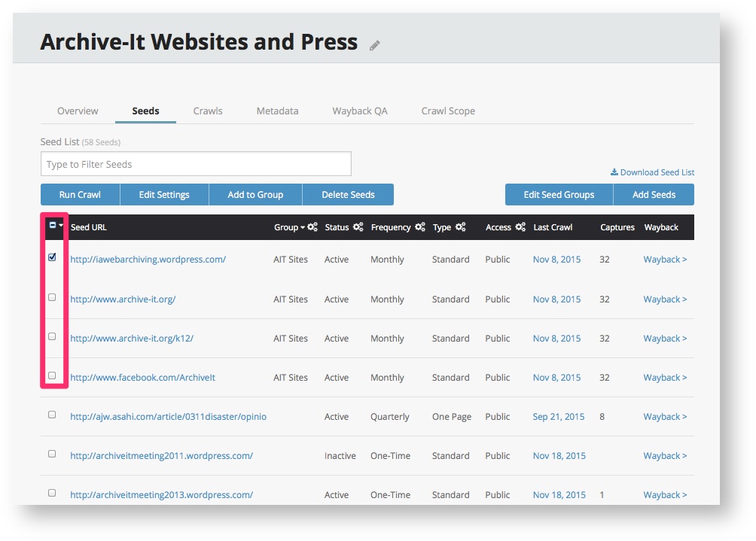Switch to the Crawls tab
Image resolution: width=756 pixels, height=541 pixels.
[x=208, y=111]
